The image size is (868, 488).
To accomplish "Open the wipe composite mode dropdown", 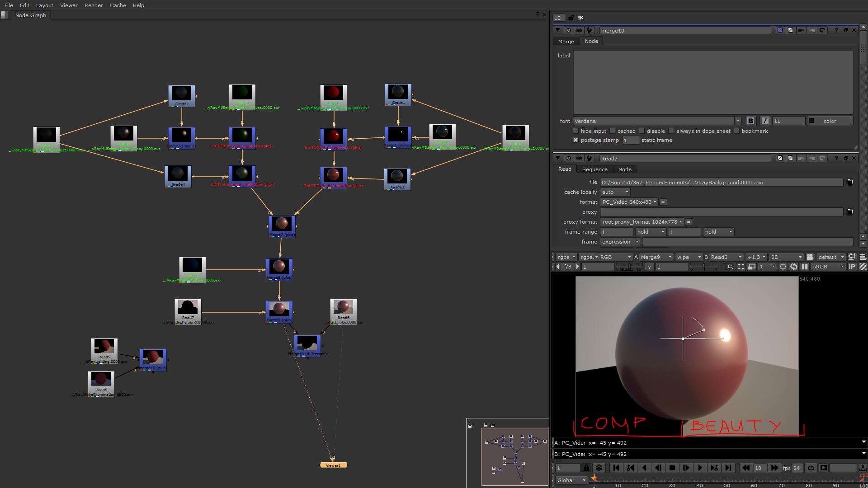I will coord(689,257).
